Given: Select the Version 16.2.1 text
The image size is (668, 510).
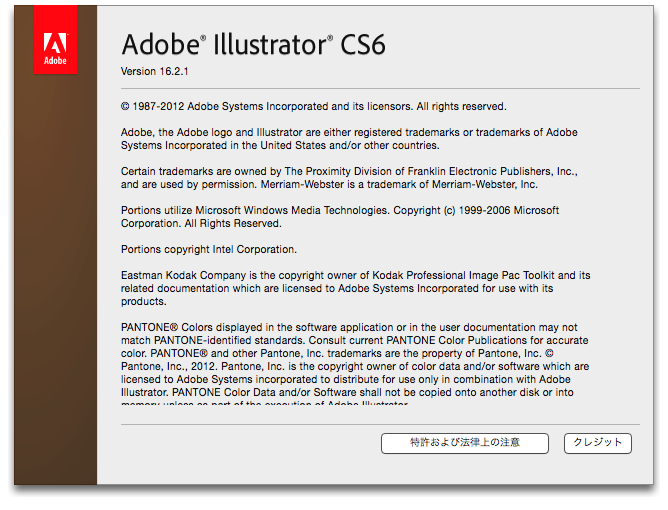Looking at the screenshot, I should coord(155,72).
